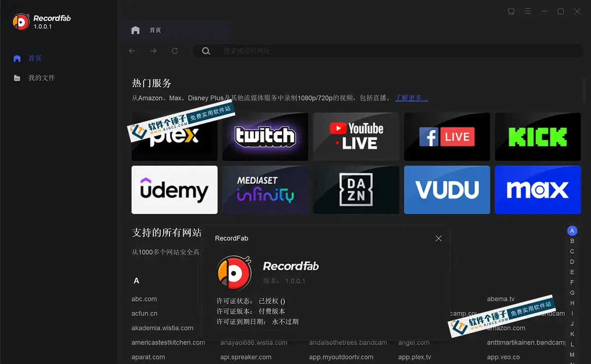Viewport: 591px width, 364px height.
Task: Open the Udemy service tile
Action: [x=174, y=190]
